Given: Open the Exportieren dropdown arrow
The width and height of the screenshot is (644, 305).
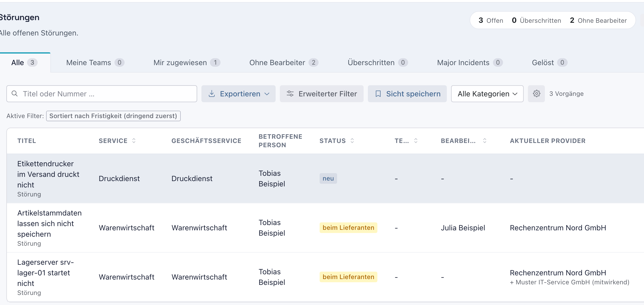Looking at the screenshot, I should coord(267,94).
